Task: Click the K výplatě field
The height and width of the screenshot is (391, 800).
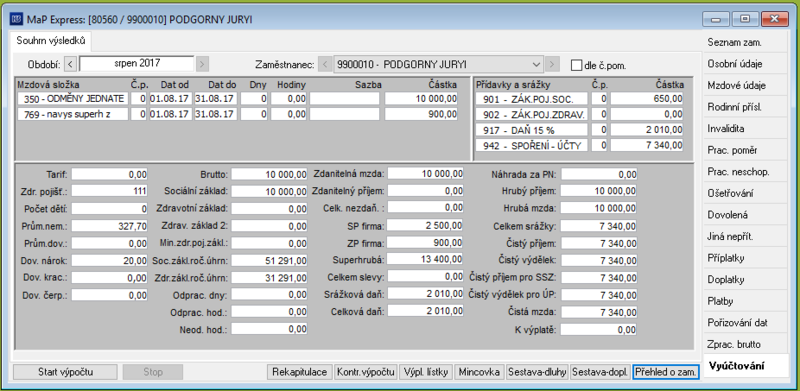Action: pos(599,330)
